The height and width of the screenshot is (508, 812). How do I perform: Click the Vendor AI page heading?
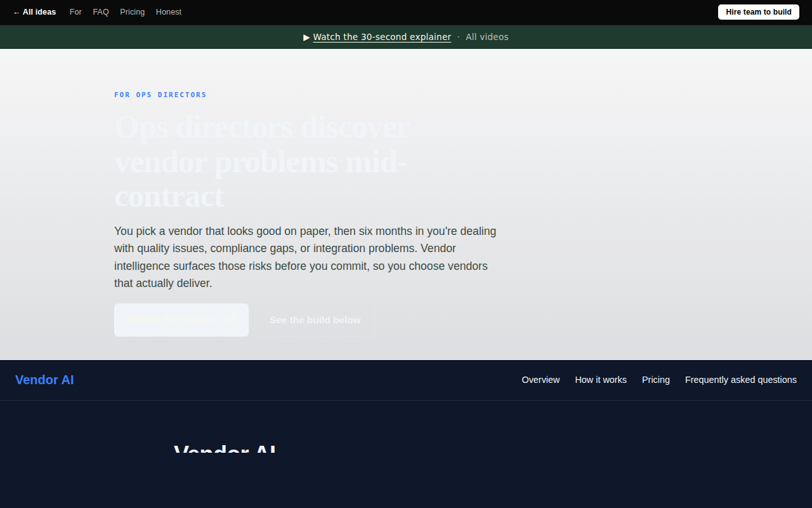point(225,448)
